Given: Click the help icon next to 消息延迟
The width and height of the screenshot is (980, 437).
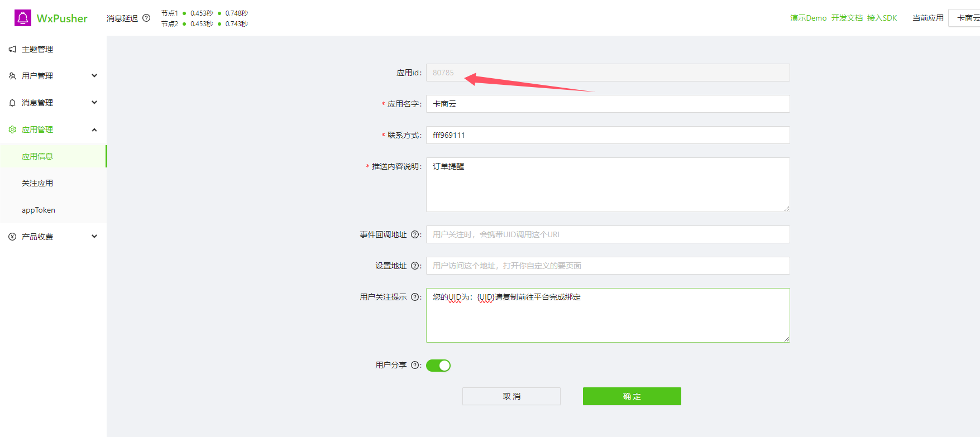Looking at the screenshot, I should point(146,18).
